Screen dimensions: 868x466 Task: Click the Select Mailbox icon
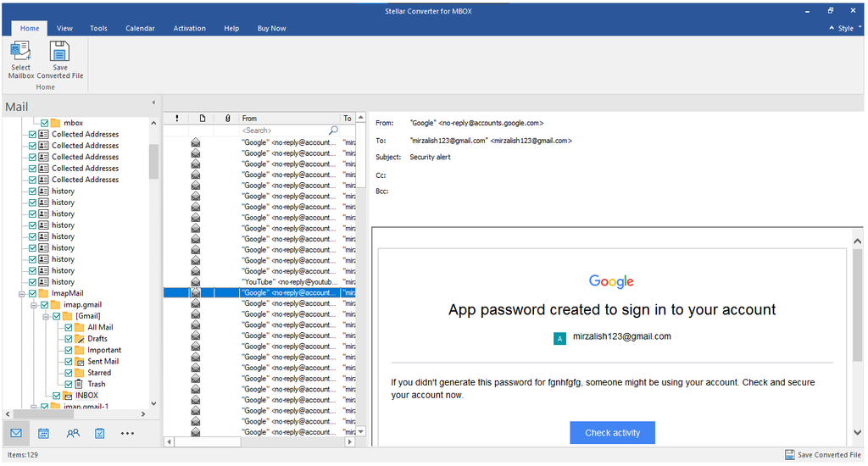pos(21,50)
